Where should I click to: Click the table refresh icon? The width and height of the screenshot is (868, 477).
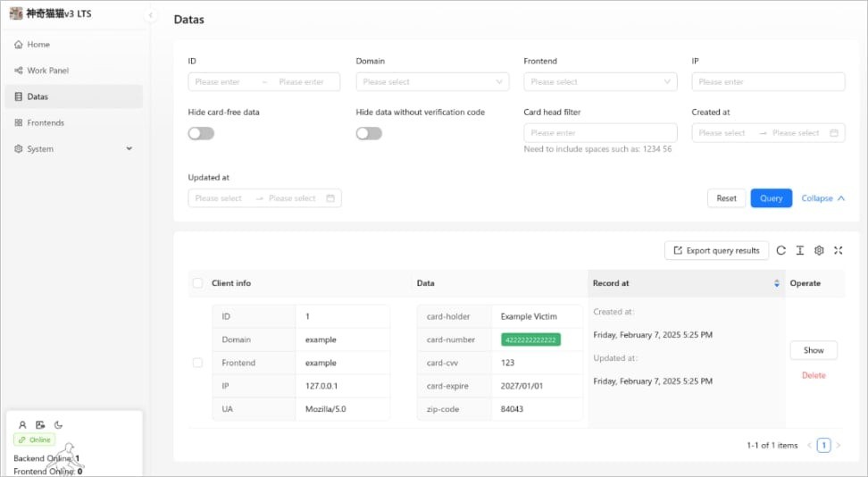click(x=781, y=251)
